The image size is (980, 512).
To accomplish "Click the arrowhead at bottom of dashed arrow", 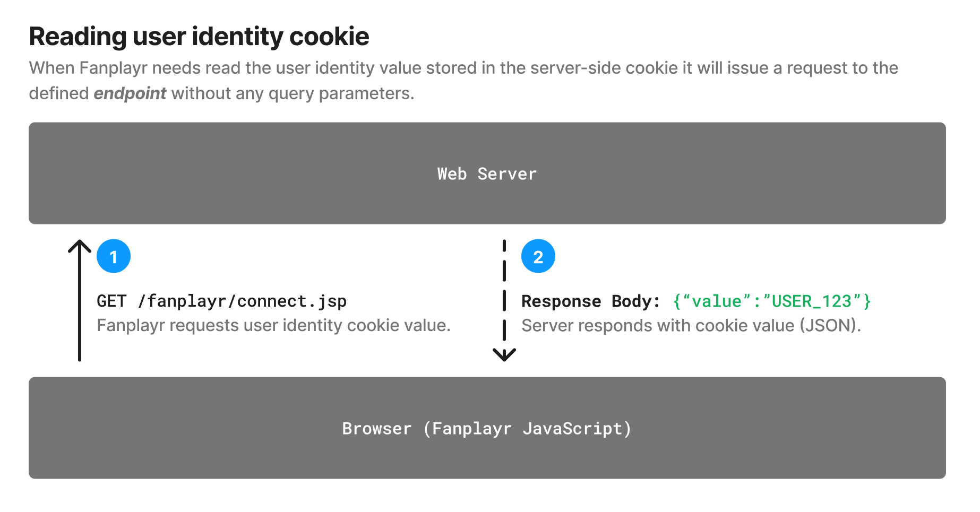I will click(x=504, y=355).
